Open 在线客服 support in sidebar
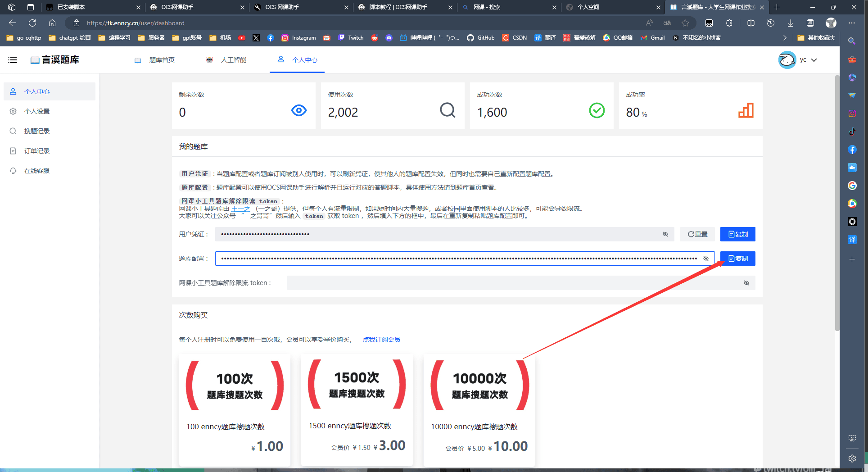 click(37, 171)
